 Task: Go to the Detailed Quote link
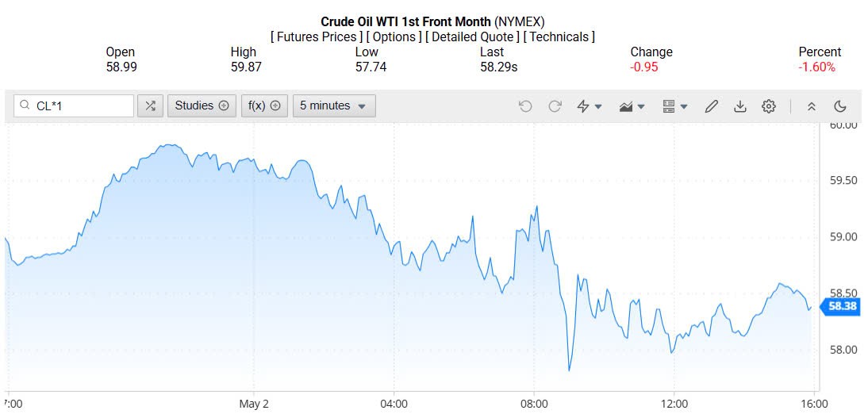474,36
